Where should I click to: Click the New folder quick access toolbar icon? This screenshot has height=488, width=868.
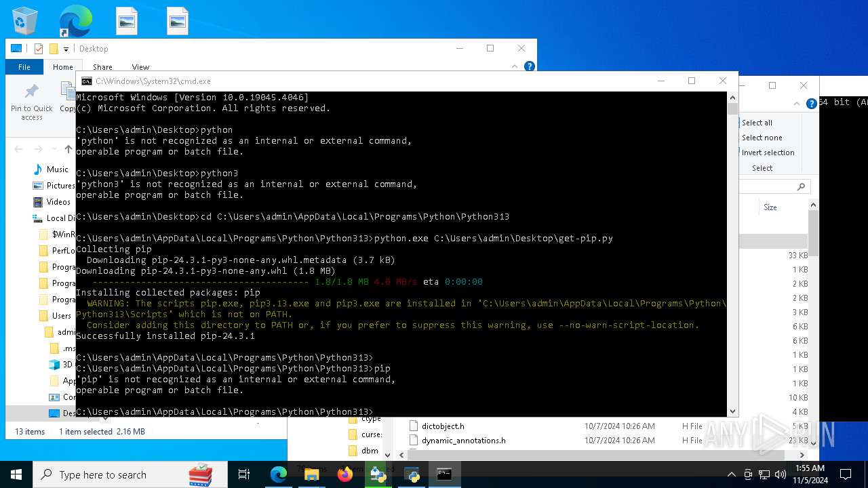tap(54, 49)
